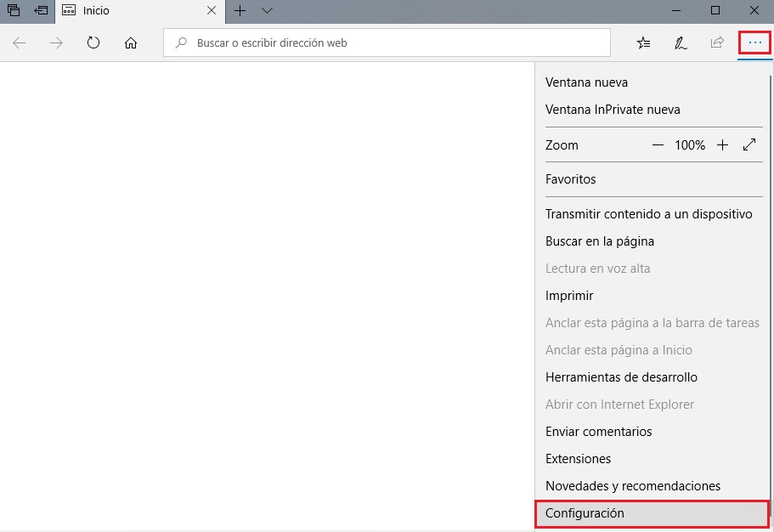
Task: Open a new tab with plus icon
Action: pyautogui.click(x=240, y=10)
